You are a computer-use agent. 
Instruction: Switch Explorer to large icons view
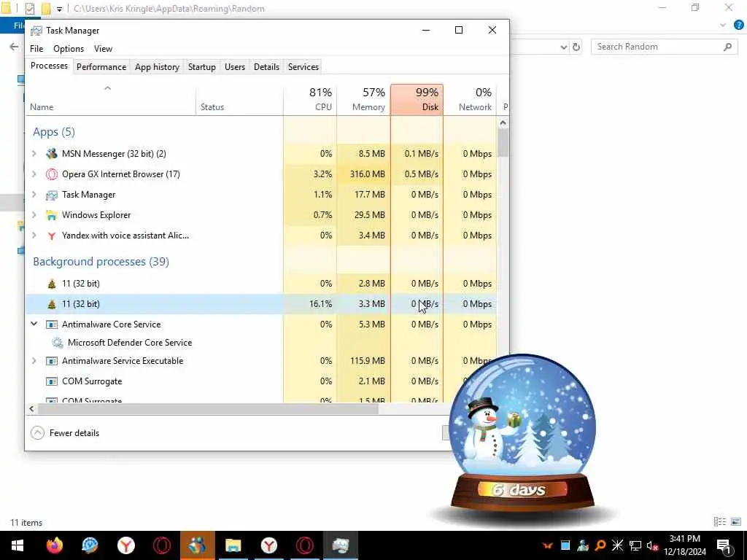(736, 522)
